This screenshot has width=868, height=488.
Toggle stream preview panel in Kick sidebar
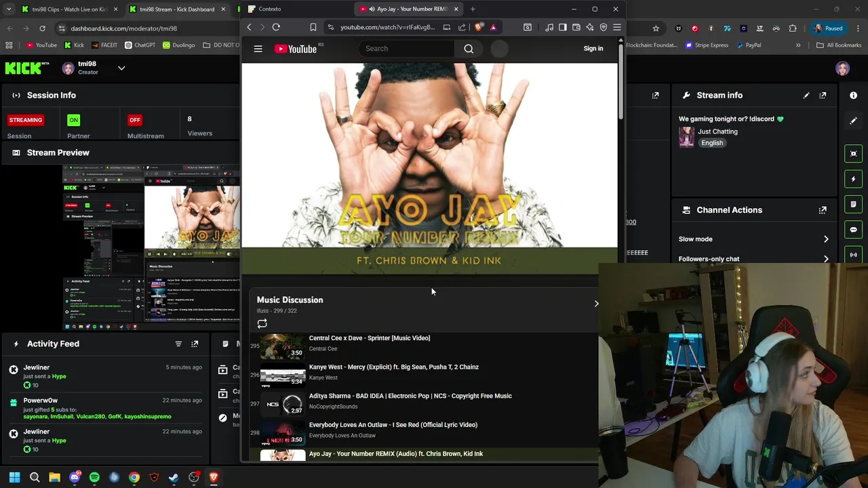click(x=854, y=153)
